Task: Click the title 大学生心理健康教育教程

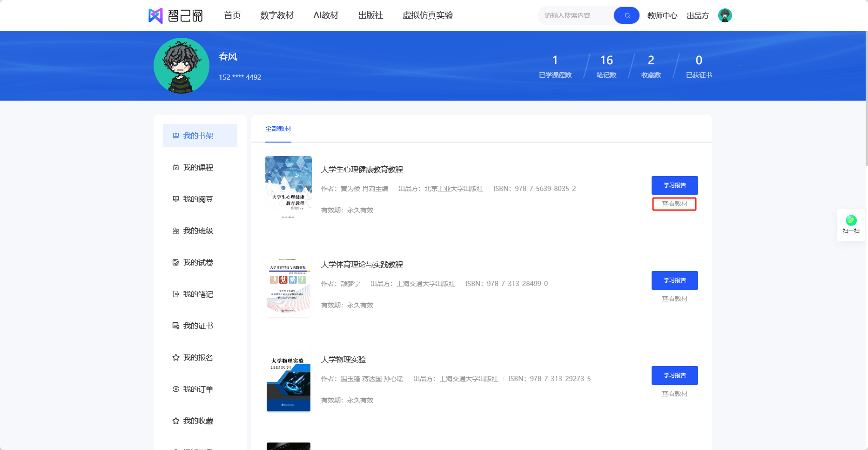Action: [x=362, y=170]
